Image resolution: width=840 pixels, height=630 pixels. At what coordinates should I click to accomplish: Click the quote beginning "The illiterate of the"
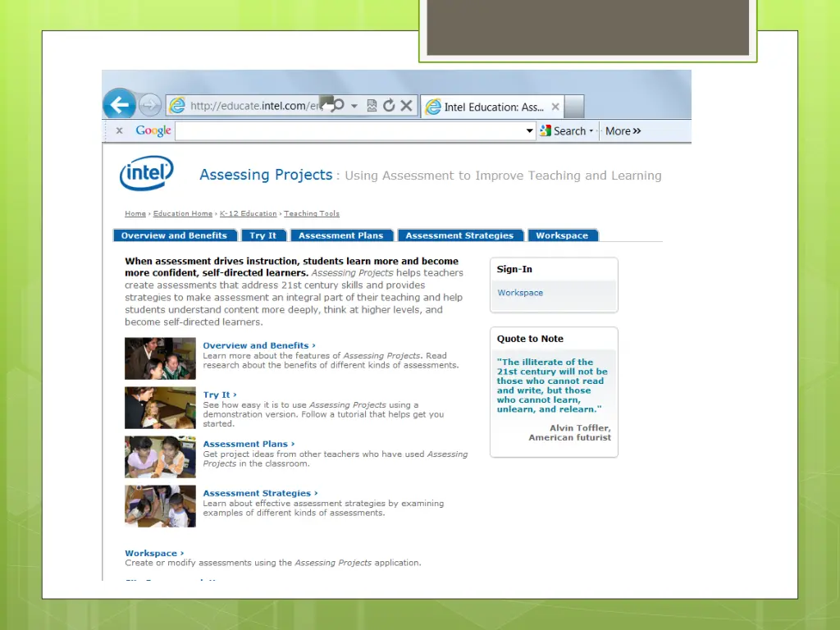[x=552, y=386]
